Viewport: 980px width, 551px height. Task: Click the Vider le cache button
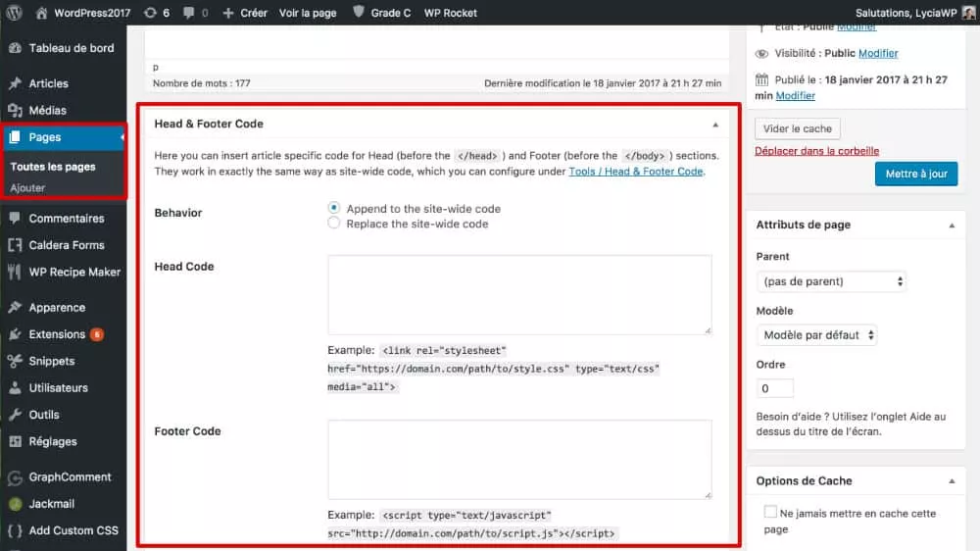(x=798, y=128)
